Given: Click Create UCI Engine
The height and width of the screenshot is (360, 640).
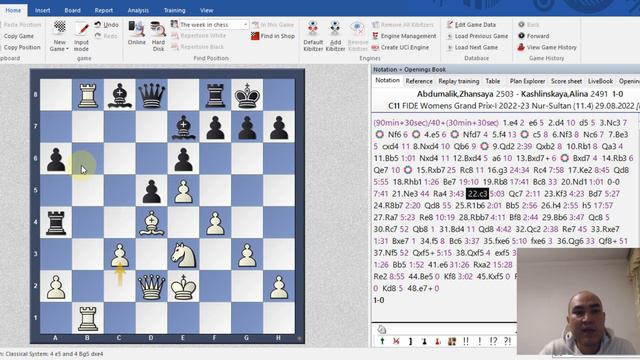Looking at the screenshot, I should coord(400,47).
